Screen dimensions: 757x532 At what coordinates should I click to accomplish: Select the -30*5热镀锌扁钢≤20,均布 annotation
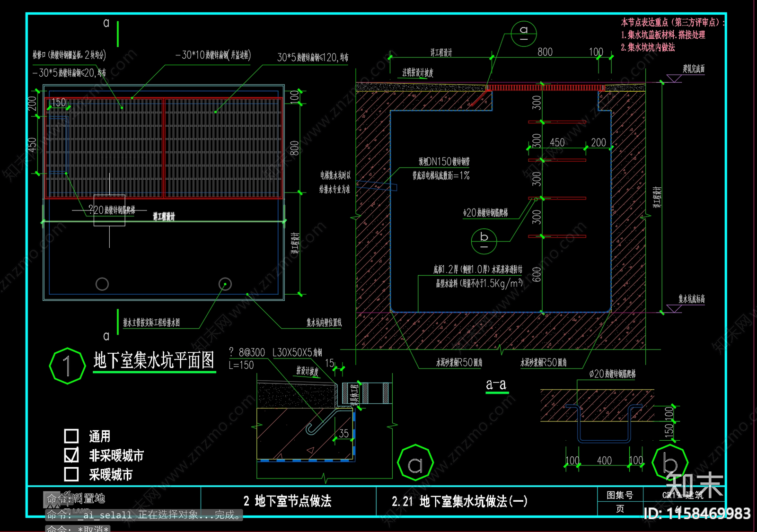[x=69, y=73]
